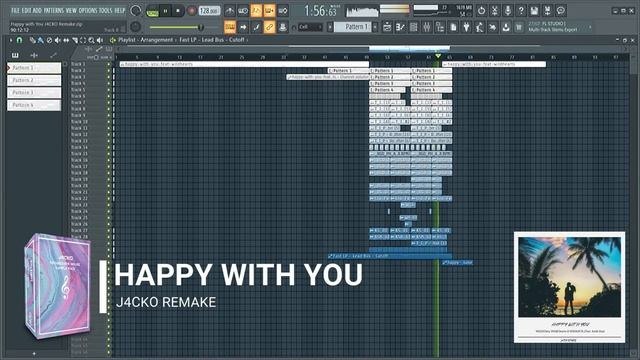Click the CPU and memory monitor panel
The image size is (640, 360).
tap(442, 11)
